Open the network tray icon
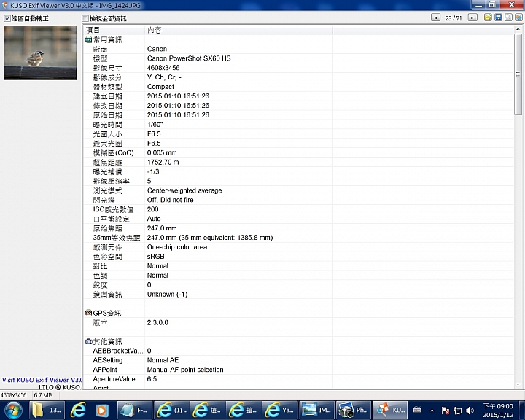This screenshot has width=525, height=420. (x=457, y=411)
